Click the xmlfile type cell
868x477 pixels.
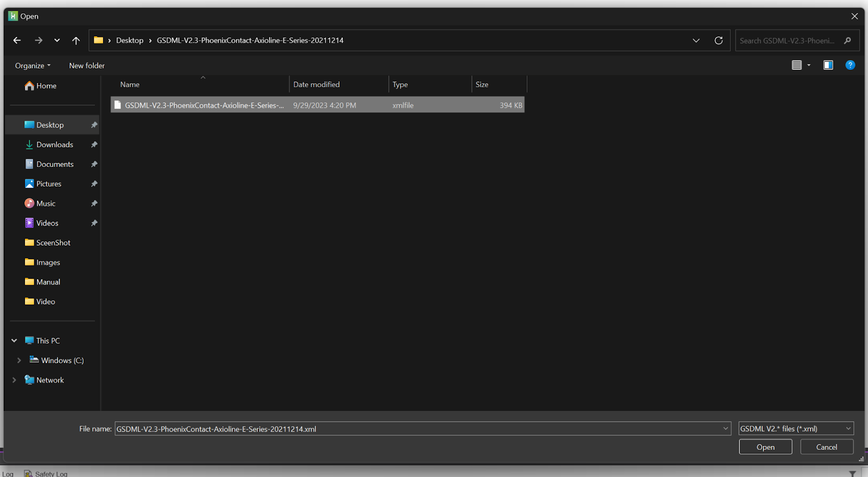tap(403, 105)
